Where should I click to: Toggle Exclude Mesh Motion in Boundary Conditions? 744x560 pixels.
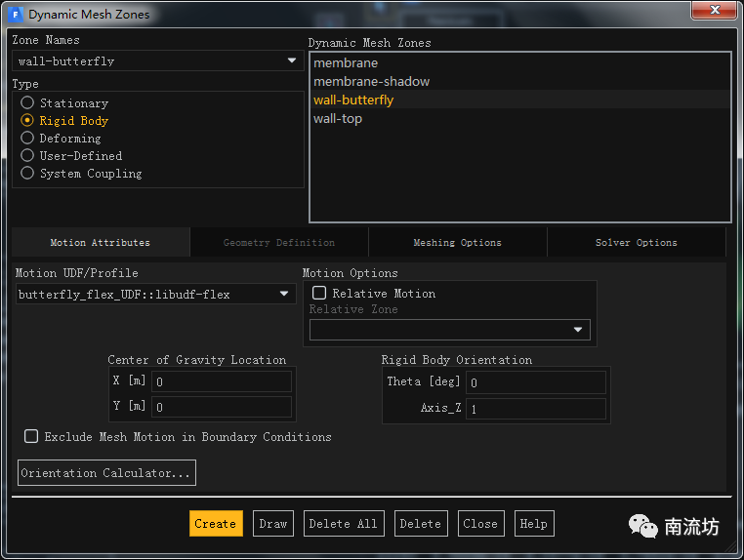coord(31,437)
